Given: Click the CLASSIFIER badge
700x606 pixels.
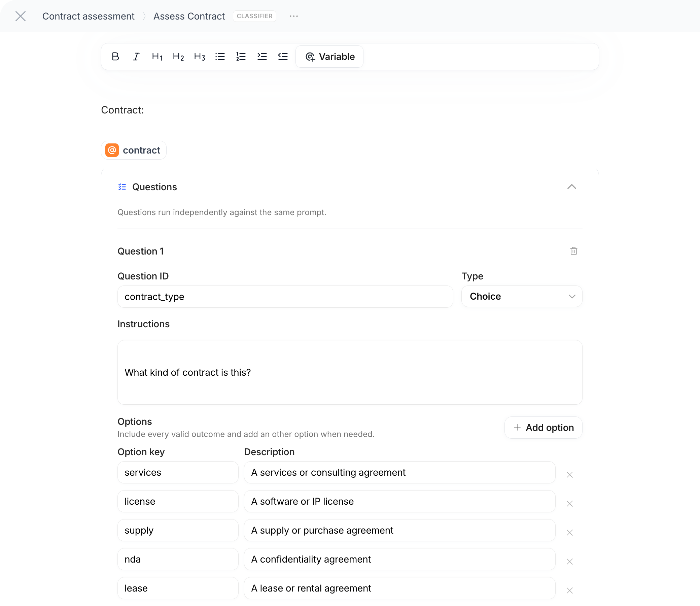Looking at the screenshot, I should [x=254, y=16].
